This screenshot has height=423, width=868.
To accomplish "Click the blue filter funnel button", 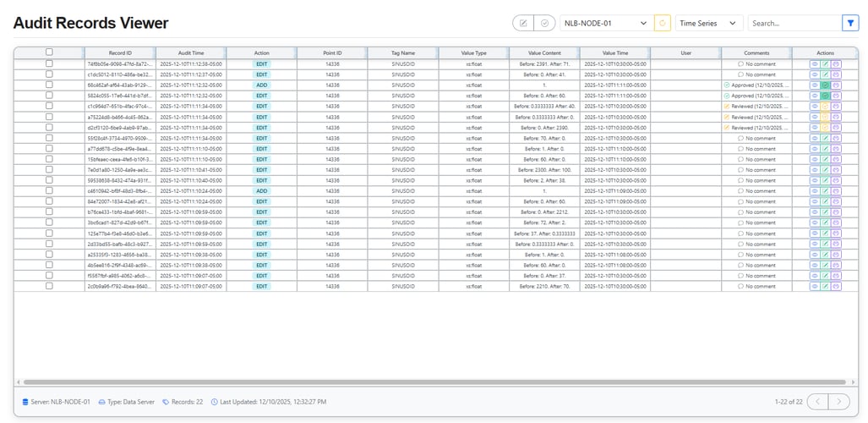I will pos(850,24).
